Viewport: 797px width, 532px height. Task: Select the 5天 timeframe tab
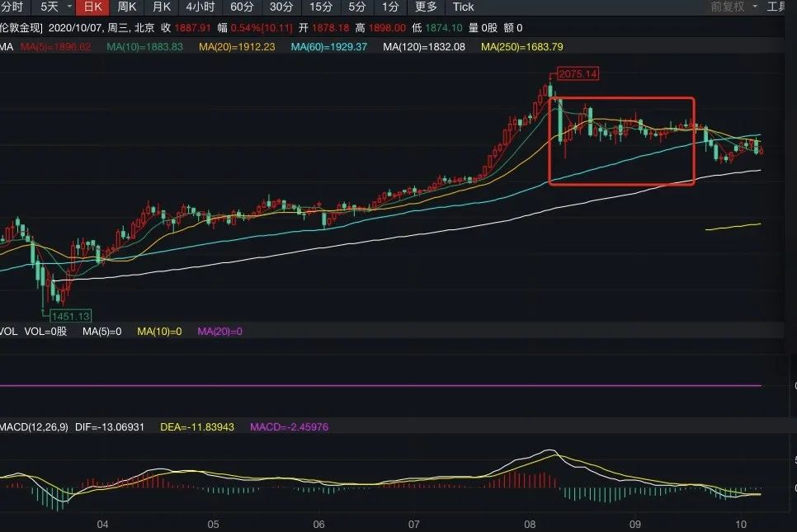pyautogui.click(x=50, y=7)
